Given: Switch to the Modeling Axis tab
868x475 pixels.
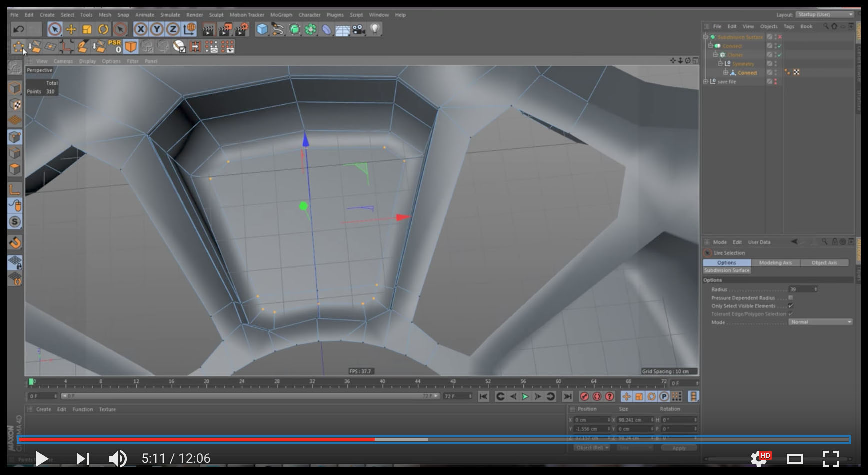Looking at the screenshot, I should click(775, 263).
